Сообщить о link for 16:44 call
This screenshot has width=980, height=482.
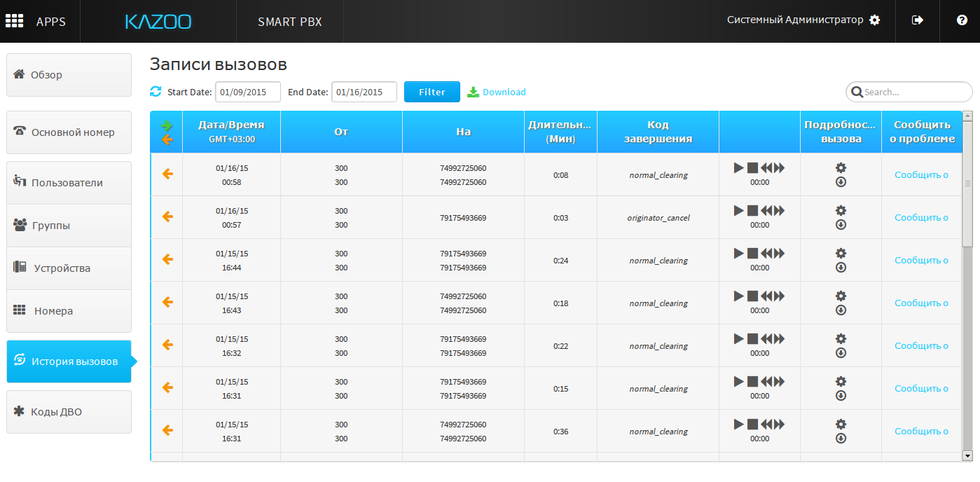[x=921, y=260]
